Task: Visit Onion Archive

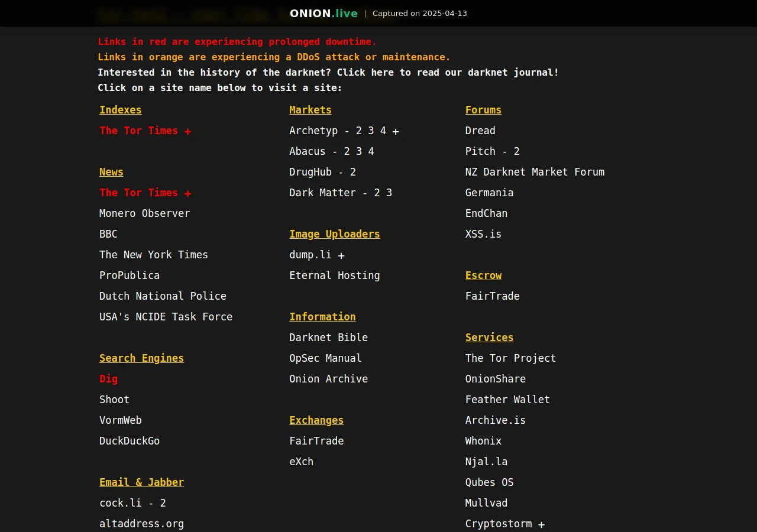Action: pos(328,379)
